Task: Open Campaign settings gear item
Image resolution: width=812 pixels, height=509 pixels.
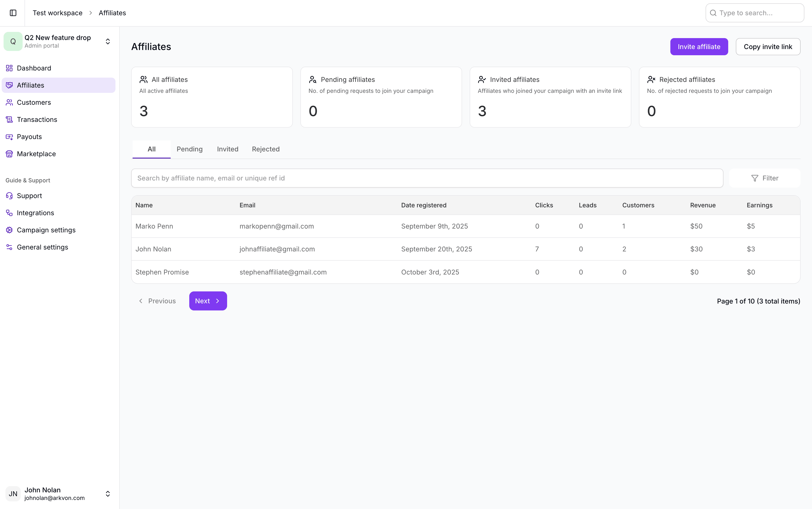Action: (x=46, y=230)
